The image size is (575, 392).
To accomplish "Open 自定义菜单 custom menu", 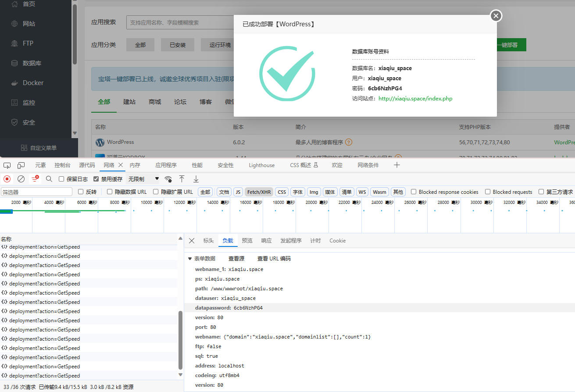I will (39, 148).
